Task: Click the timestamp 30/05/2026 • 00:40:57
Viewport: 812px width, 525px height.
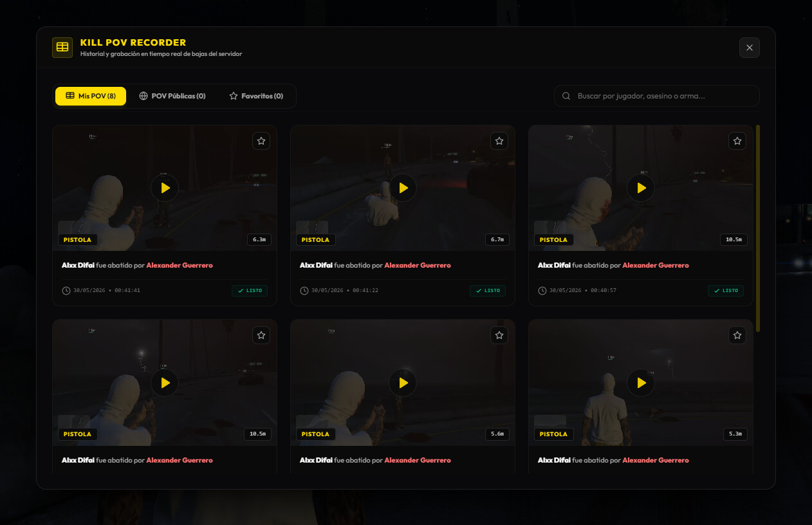Action: tap(583, 291)
